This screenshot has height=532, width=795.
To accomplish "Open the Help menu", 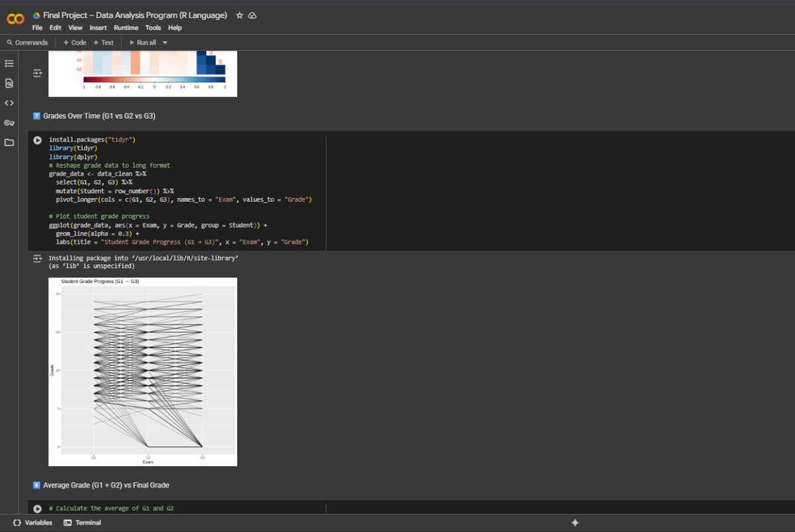I will click(x=175, y=28).
